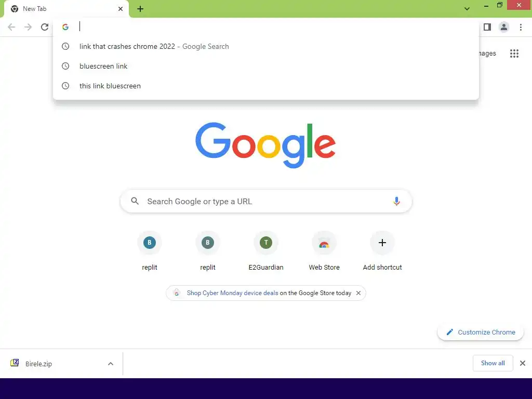
Task: Open the Web Store shortcut
Action: click(x=324, y=250)
